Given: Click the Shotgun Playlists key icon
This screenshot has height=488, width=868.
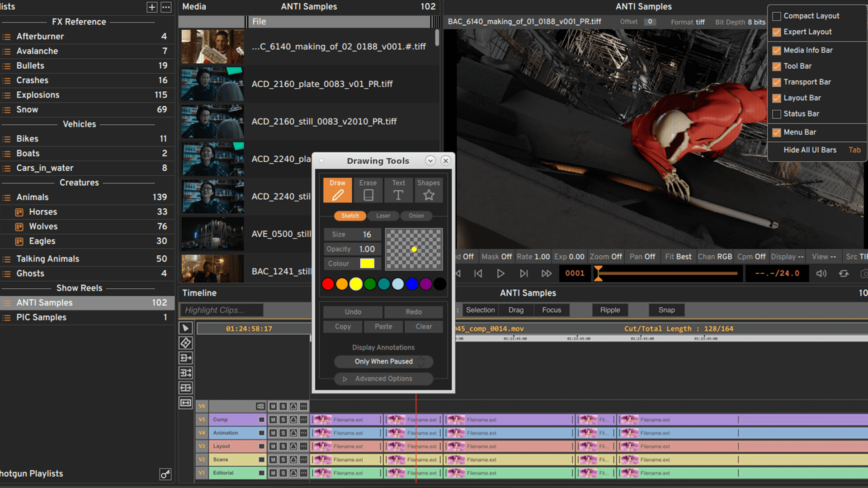Looking at the screenshot, I should [165, 474].
